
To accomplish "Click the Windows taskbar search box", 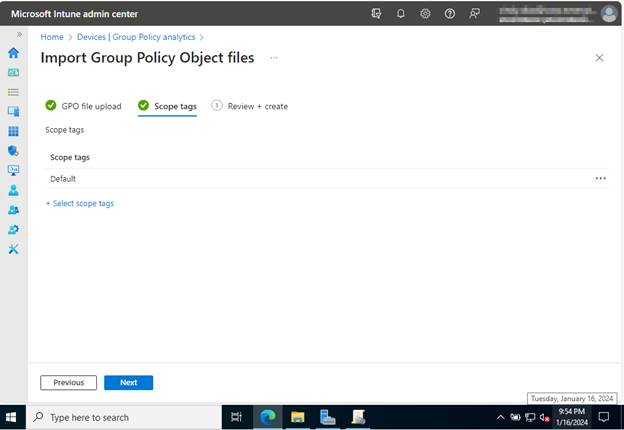I will pyautogui.click(x=120, y=417).
